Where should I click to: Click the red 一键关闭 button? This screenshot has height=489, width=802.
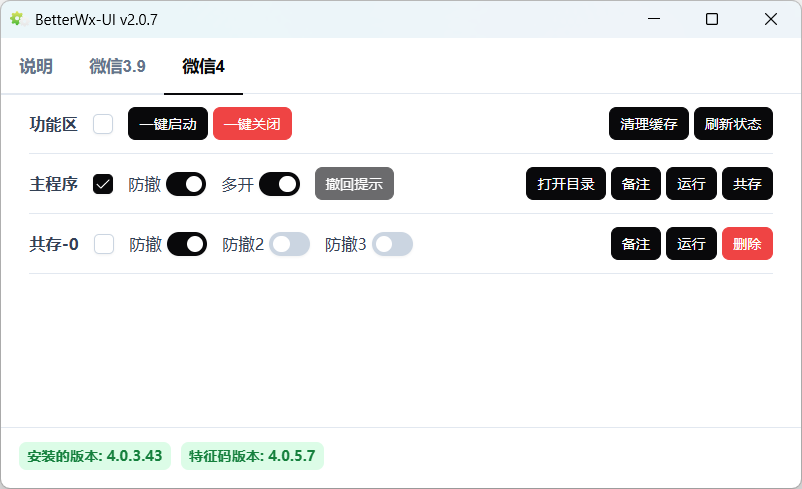(x=252, y=124)
